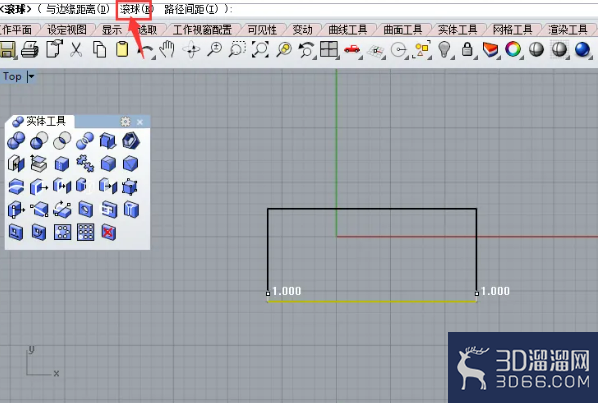Click the Rendered viewport sphere icon
This screenshot has height=403, width=598.
tap(559, 49)
